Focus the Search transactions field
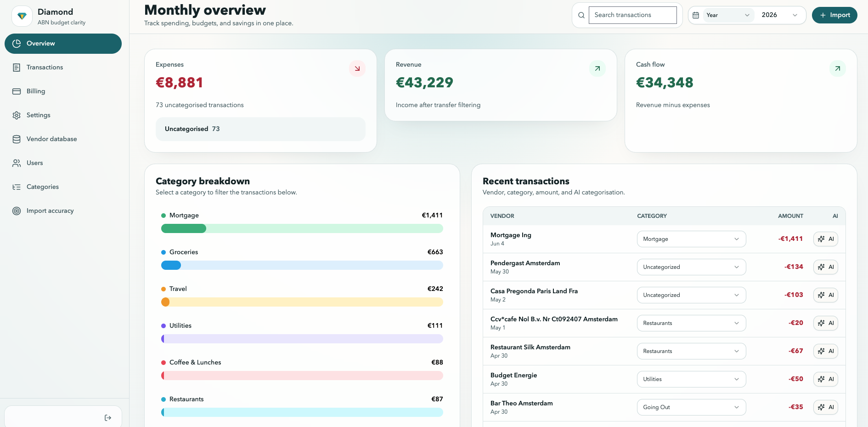The image size is (868, 427). coord(632,15)
